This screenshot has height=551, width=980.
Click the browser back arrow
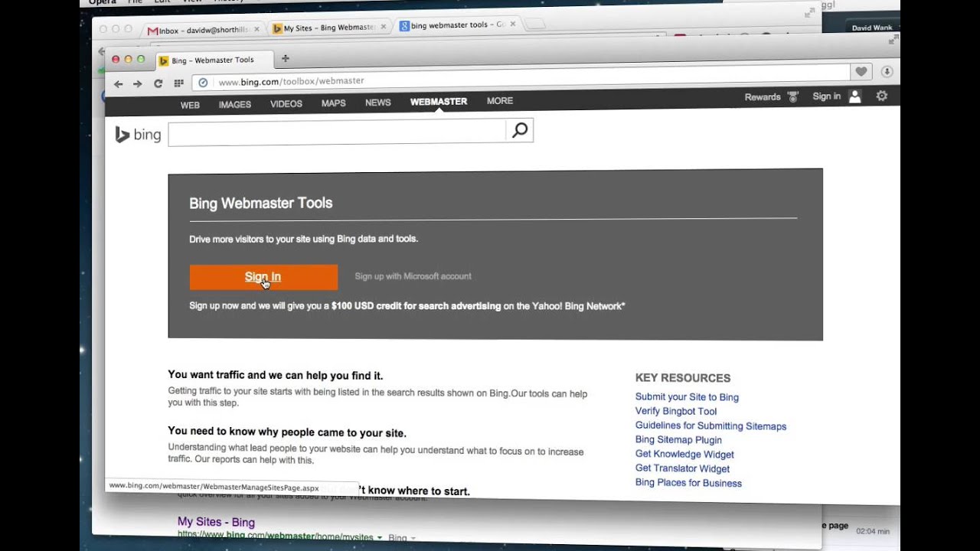pyautogui.click(x=118, y=83)
